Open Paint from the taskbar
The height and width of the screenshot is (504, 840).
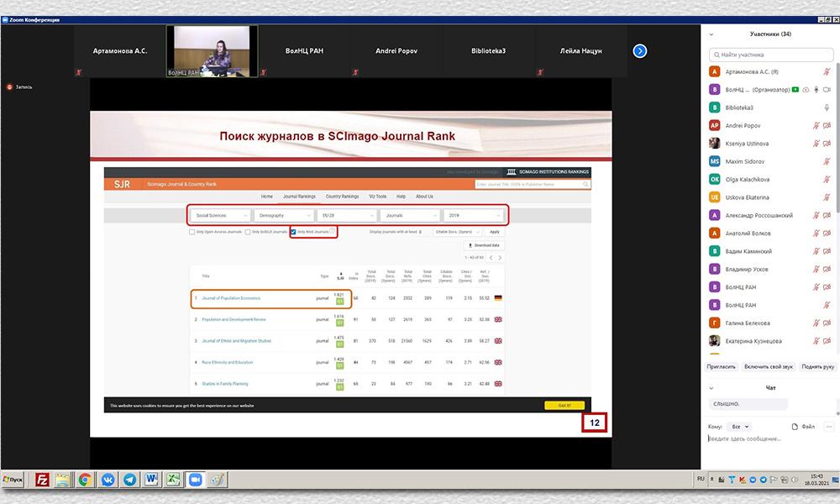coord(218,480)
